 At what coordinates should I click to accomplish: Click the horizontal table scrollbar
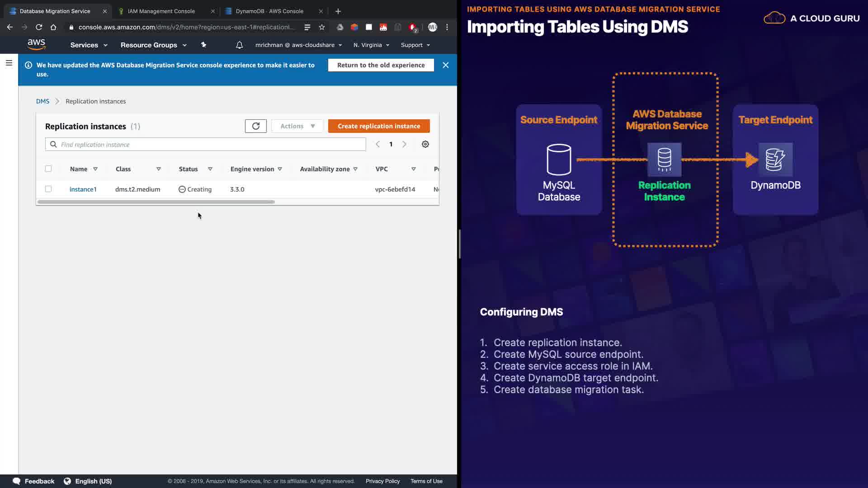pyautogui.click(x=156, y=202)
